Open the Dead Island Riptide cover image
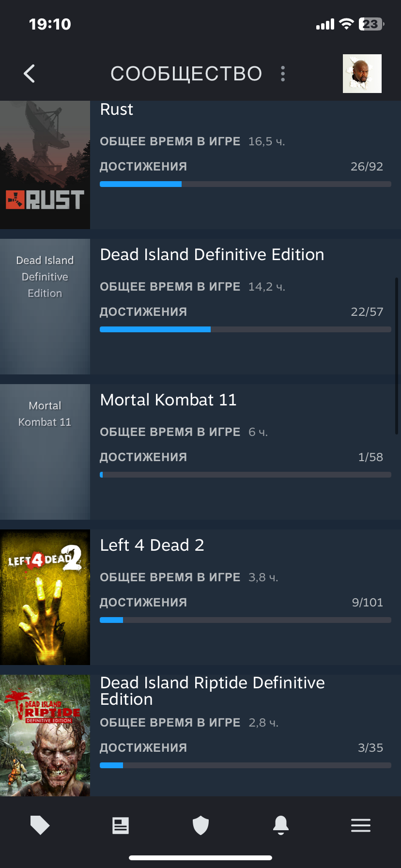401x868 pixels. point(45,735)
